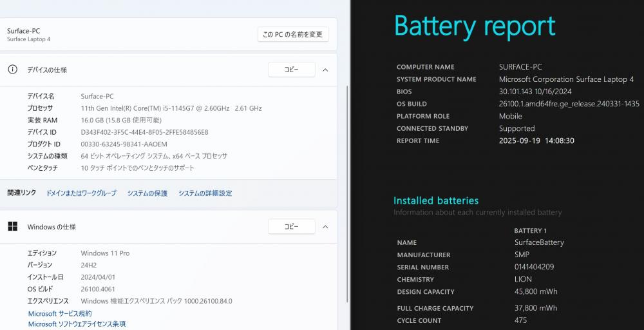The image size is (644, 330).
Task: Select the battery report OS BUILD value
Action: (x=569, y=104)
